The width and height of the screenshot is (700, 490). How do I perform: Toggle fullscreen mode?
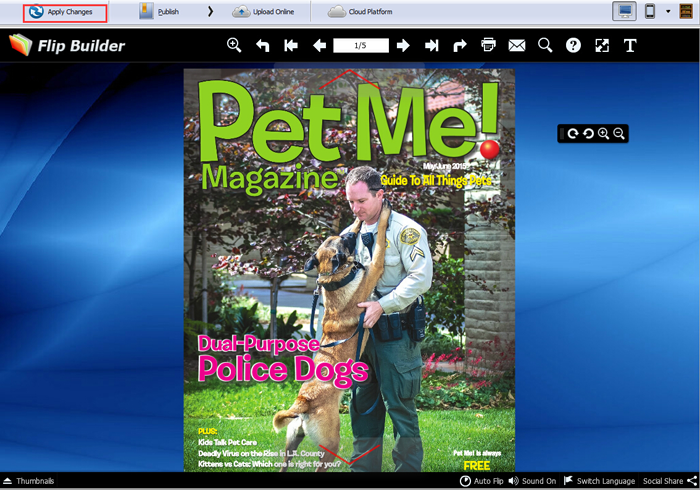point(602,45)
